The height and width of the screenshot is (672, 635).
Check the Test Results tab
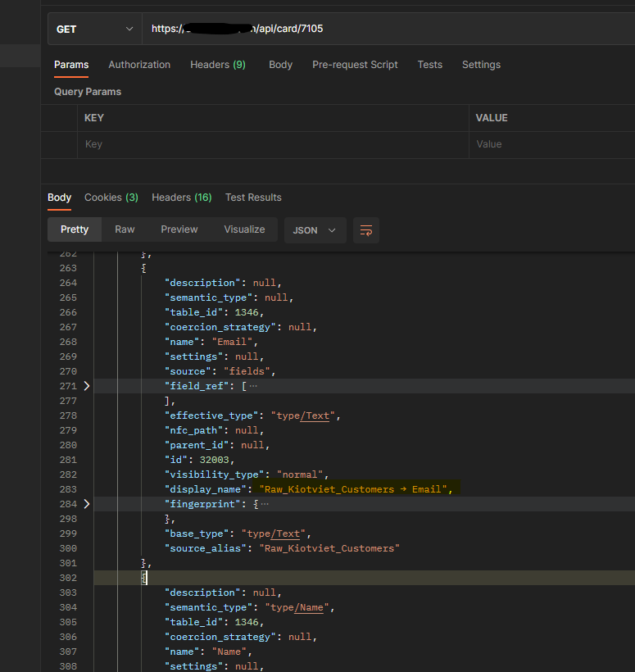(x=252, y=197)
